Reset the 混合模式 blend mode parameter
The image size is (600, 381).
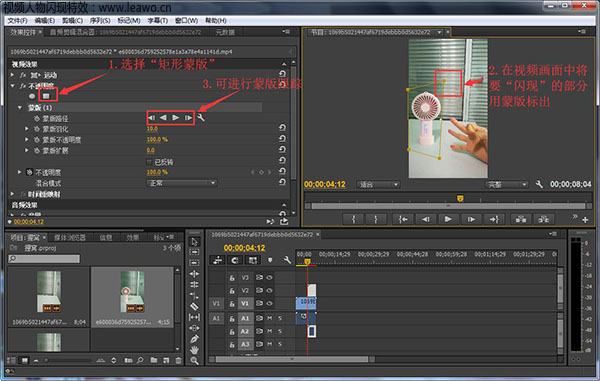[x=282, y=182]
